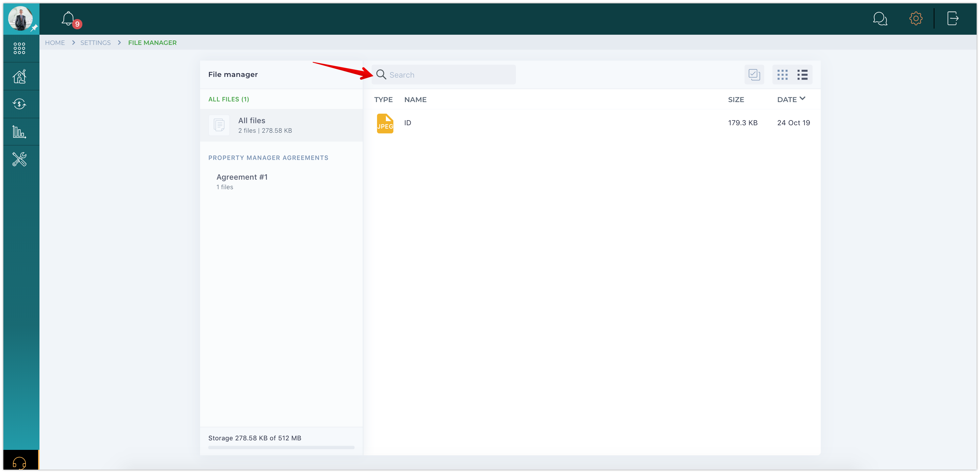
Task: Sort by the DATE column arrow
Action: click(802, 99)
